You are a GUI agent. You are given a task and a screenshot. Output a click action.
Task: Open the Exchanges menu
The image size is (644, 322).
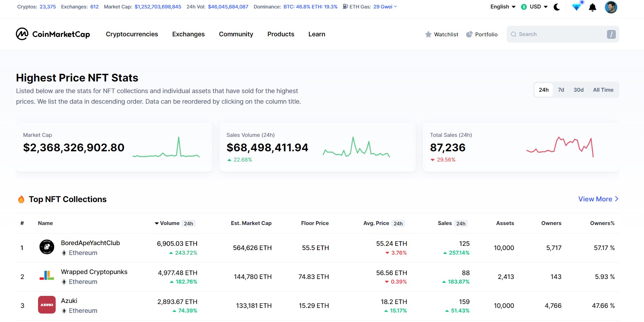tap(188, 34)
